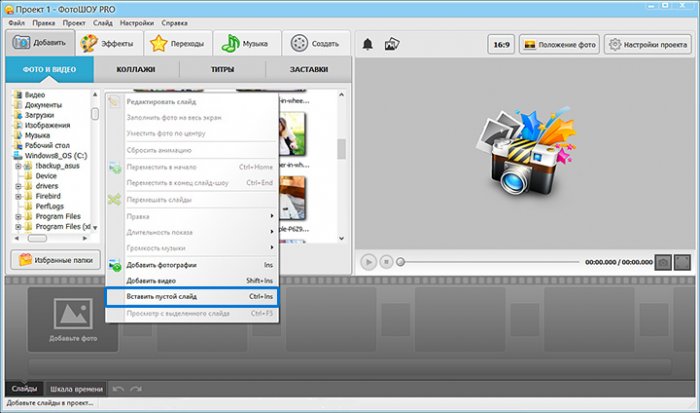Viewport: 700px width, 413px height.
Task: Click the bell notification icon
Action: [x=368, y=44]
